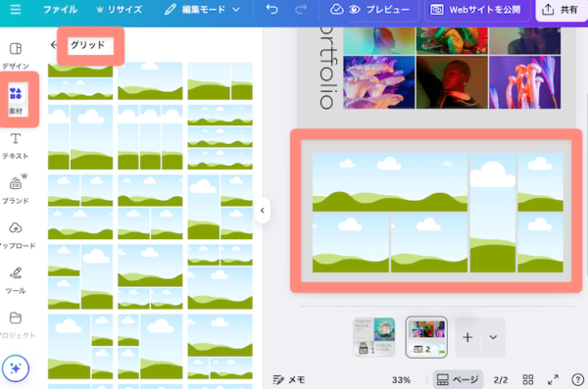
Task: Open the help question mark icon
Action: 577,379
